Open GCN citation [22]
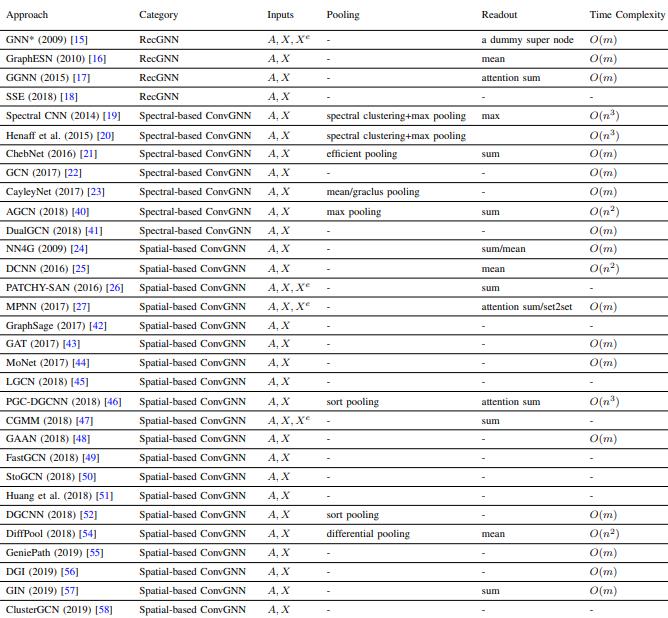Image resolution: width=668 pixels, height=618 pixels. [x=73, y=172]
